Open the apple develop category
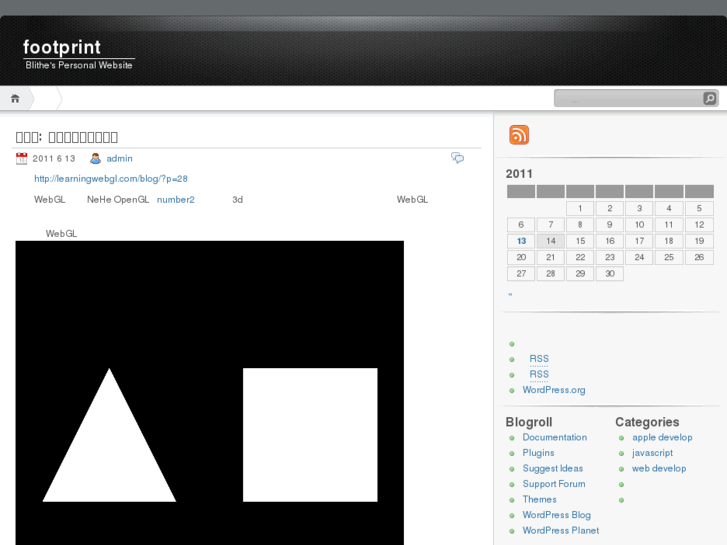The height and width of the screenshot is (545, 727). coord(662,437)
